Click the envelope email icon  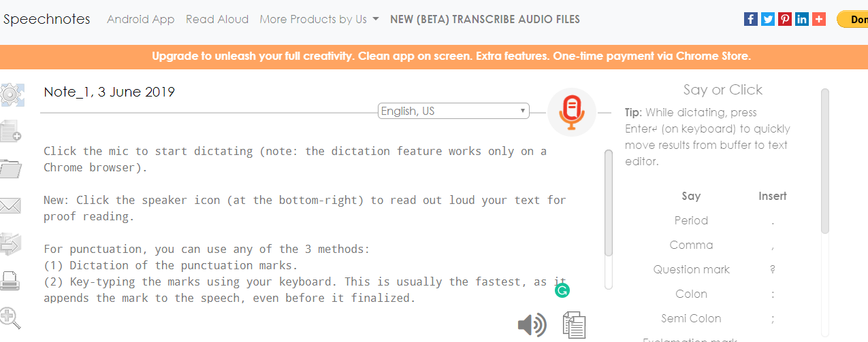(x=10, y=205)
